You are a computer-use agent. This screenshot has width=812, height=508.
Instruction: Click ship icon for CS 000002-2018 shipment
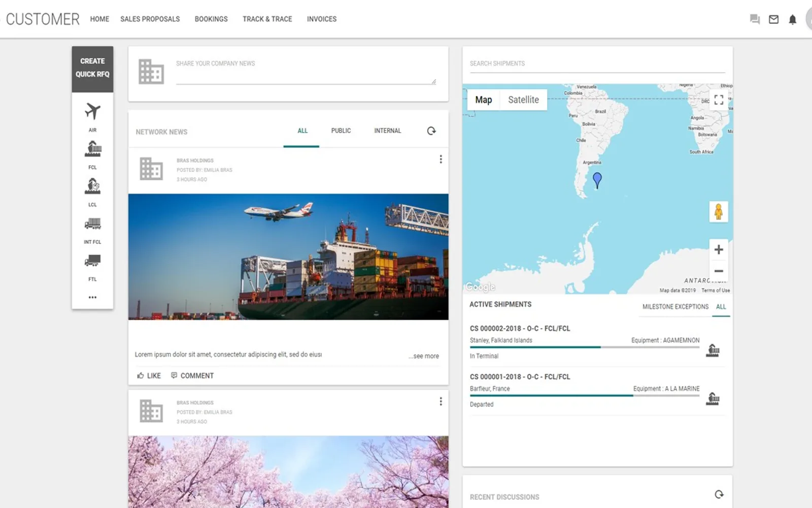713,350
